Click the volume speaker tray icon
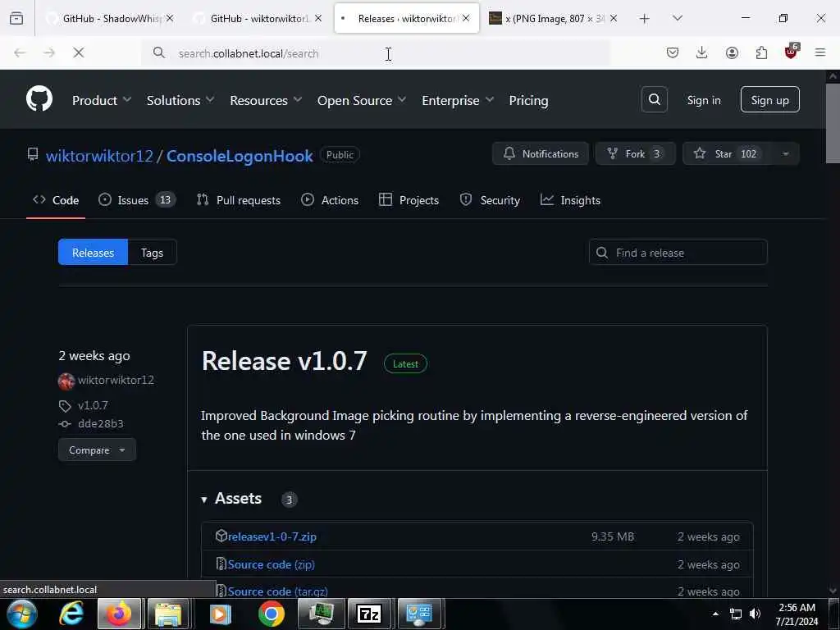Screen dimensions: 840x630 pos(756,614)
